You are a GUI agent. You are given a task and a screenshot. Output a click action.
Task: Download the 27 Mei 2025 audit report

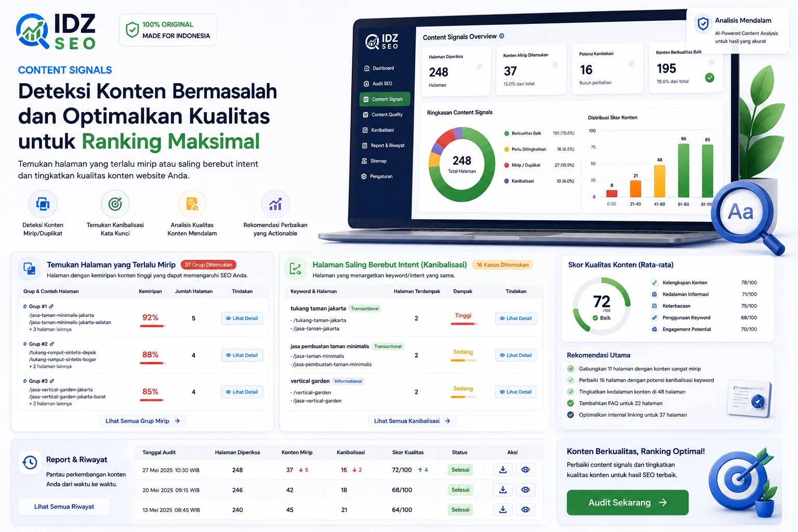pos(503,470)
